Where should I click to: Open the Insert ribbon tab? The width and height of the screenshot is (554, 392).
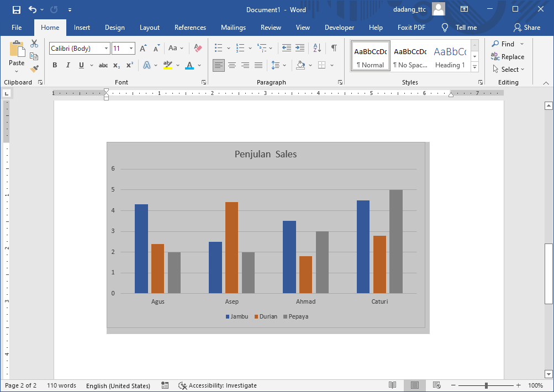click(x=82, y=28)
